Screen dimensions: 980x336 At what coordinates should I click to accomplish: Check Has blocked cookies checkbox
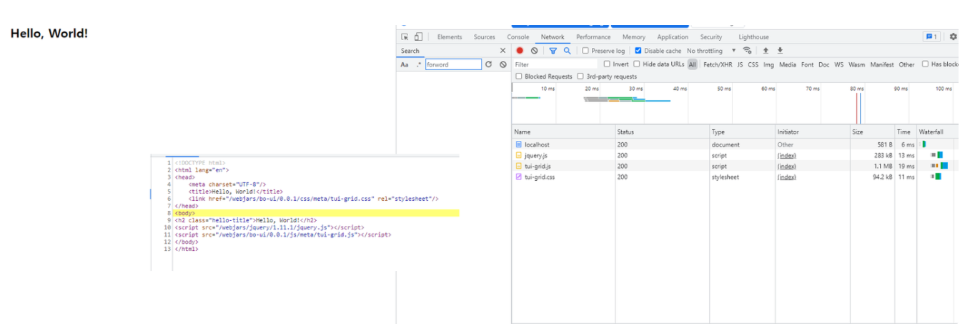[x=925, y=64]
